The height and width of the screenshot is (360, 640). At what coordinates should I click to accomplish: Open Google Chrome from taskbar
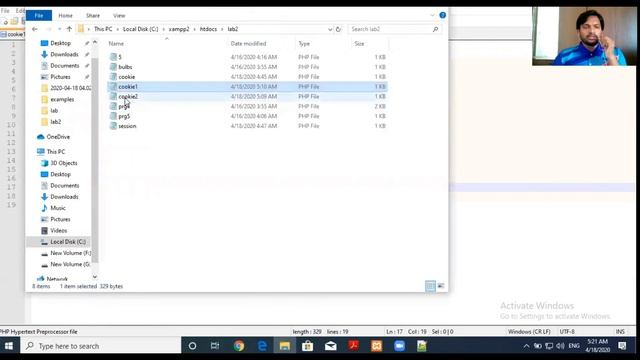(x=239, y=346)
